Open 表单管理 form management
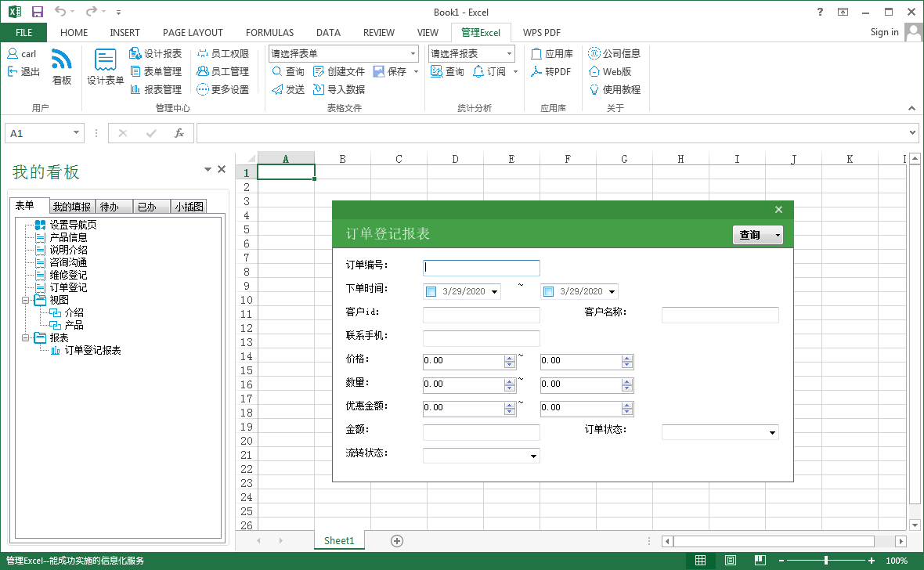Screen dimensions: 924x570 [156, 71]
